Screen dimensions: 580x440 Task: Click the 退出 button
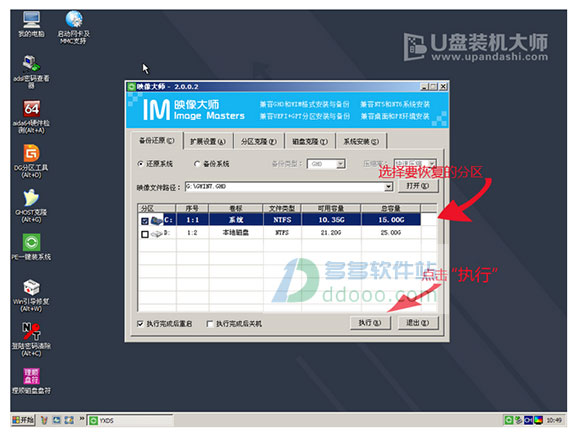[x=418, y=323]
